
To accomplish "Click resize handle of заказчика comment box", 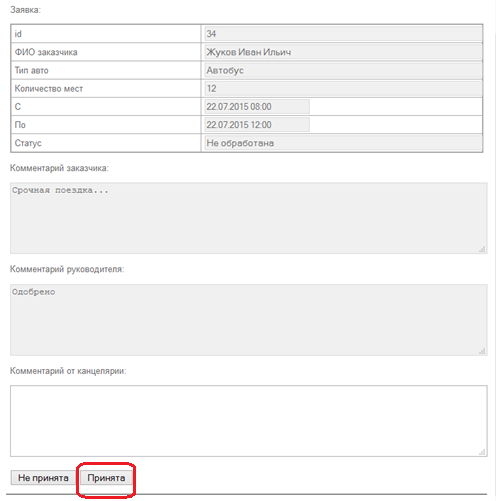I will click(x=482, y=249).
